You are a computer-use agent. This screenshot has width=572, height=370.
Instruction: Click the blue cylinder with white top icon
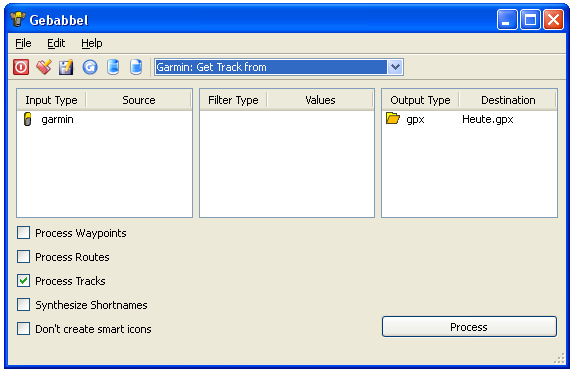136,67
